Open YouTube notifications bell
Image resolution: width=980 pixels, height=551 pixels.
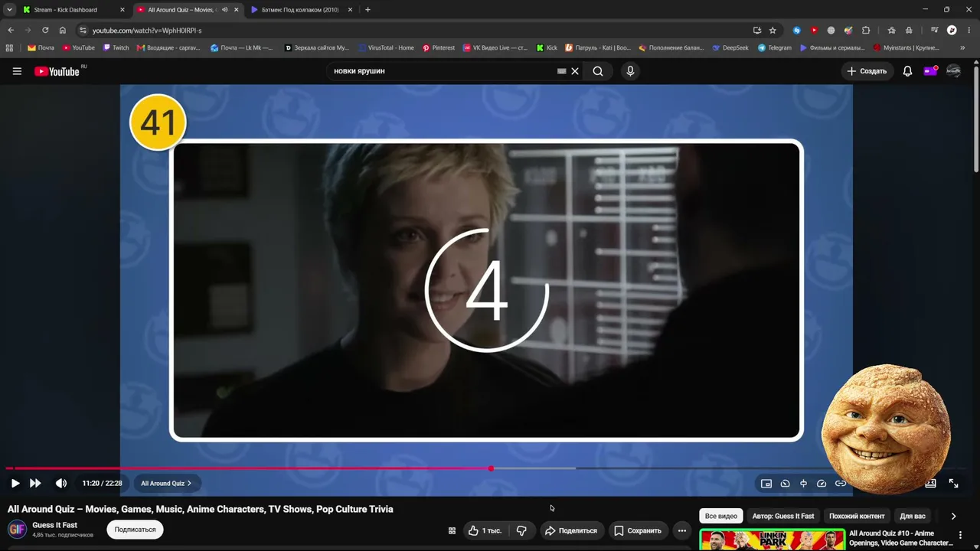click(907, 71)
